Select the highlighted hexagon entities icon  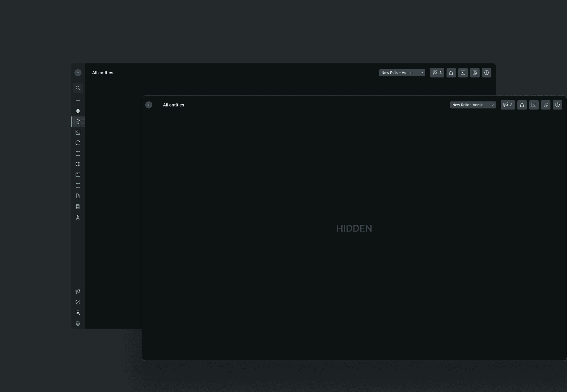(78, 122)
